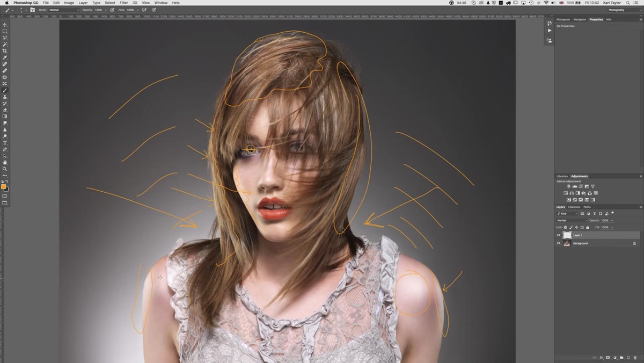Viewport: 644px width, 363px height.
Task: Open the History panel icon
Action: [550, 24]
